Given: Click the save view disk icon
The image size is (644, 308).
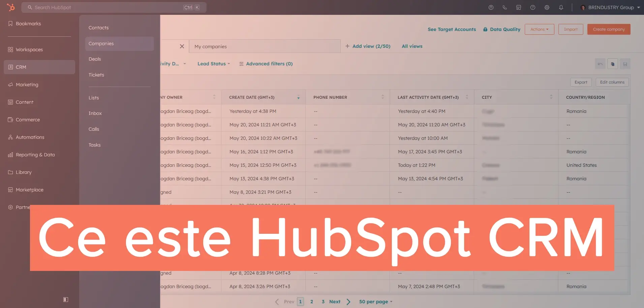Looking at the screenshot, I should 625,64.
